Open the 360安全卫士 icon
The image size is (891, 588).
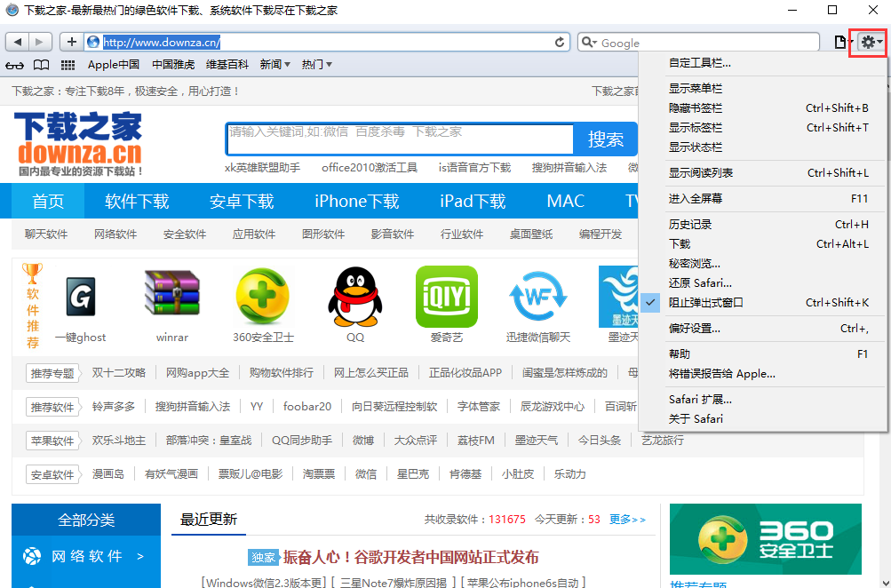pos(262,298)
